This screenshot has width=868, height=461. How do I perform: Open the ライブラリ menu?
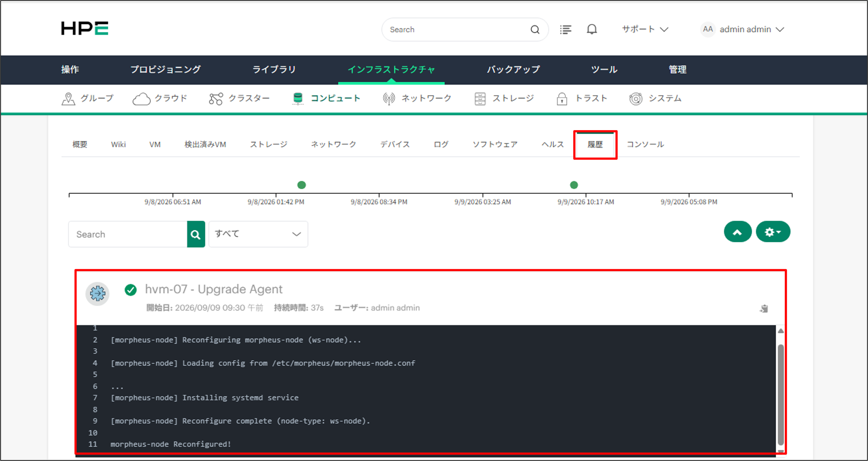tap(274, 70)
